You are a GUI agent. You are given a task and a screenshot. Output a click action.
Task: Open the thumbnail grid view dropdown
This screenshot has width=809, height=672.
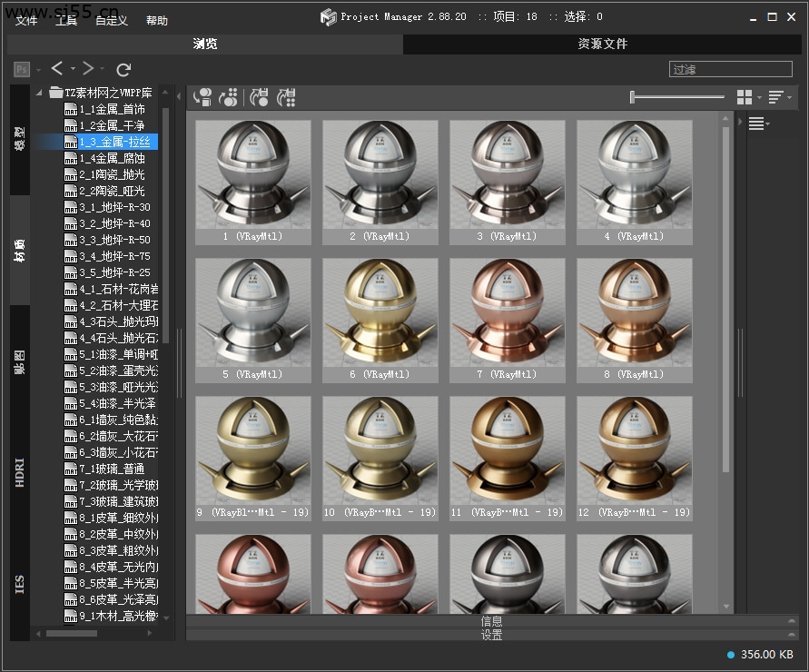click(748, 97)
